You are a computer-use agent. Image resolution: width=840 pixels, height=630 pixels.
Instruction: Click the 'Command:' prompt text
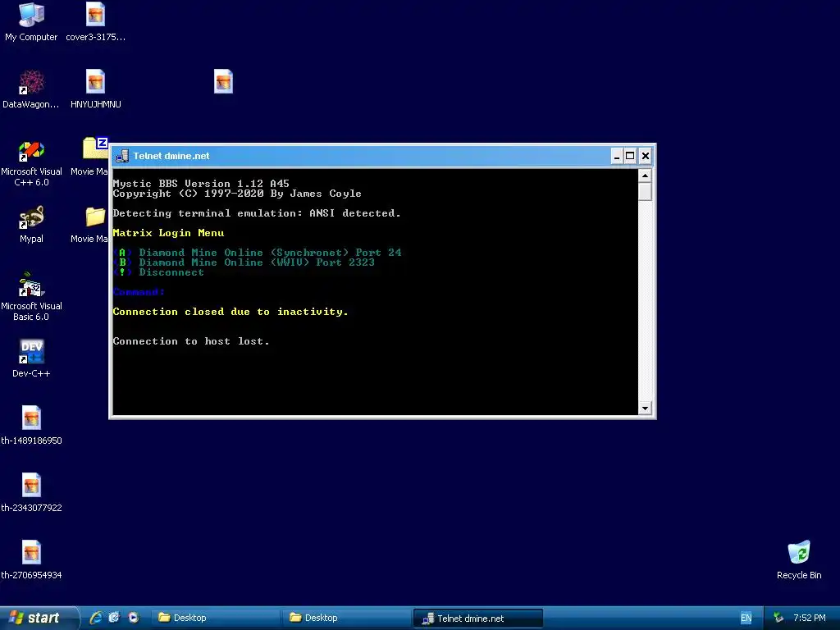click(139, 292)
